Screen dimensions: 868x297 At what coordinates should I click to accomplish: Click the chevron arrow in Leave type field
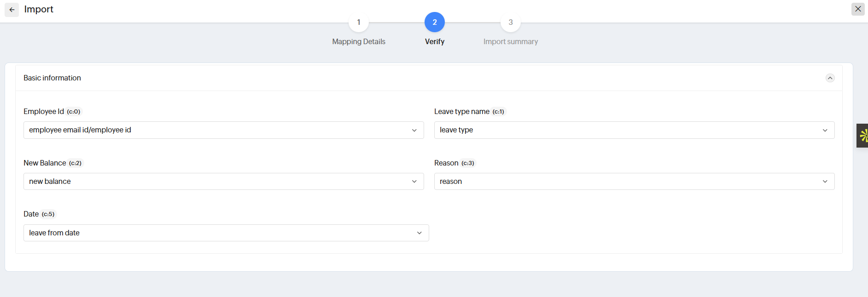coord(825,131)
